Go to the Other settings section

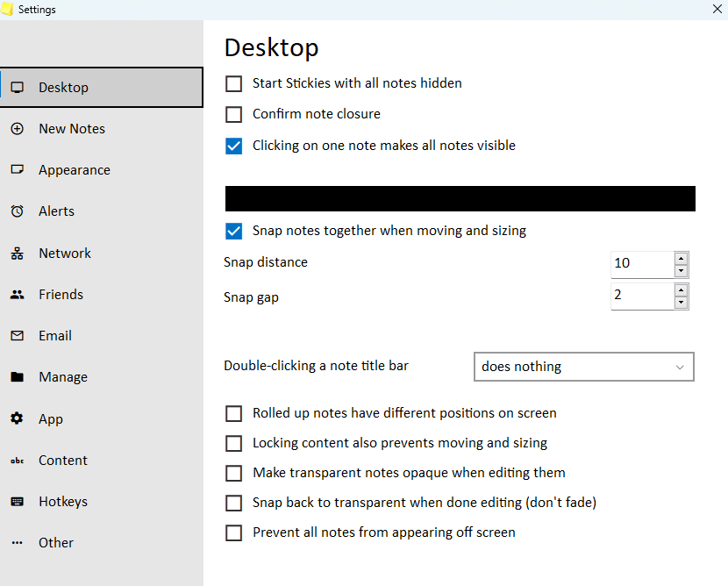click(x=55, y=543)
